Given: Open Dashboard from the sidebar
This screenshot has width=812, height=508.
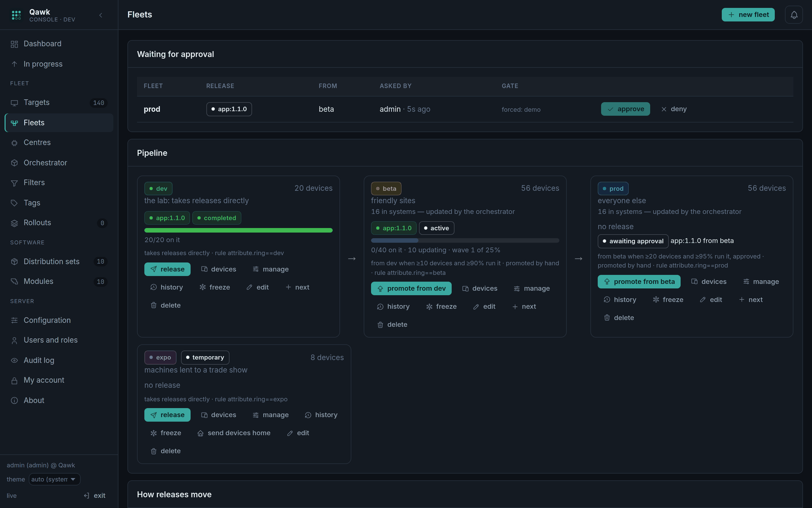Looking at the screenshot, I should (59, 44).
